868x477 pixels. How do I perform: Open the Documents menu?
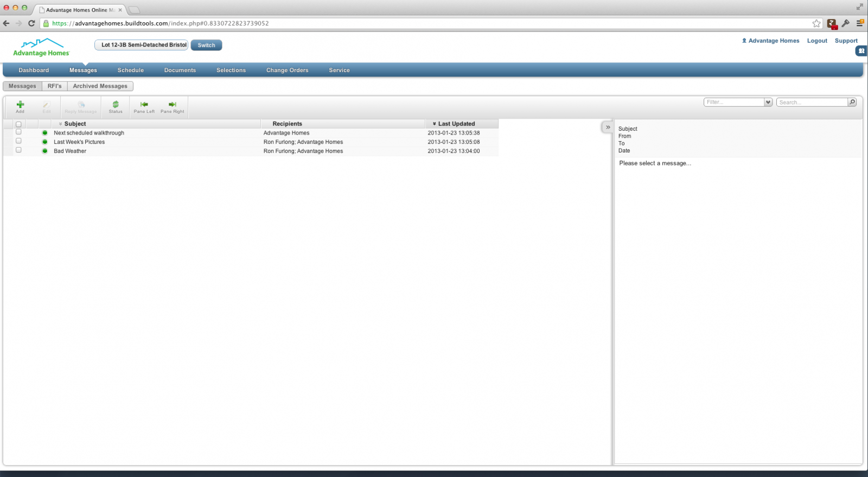180,70
